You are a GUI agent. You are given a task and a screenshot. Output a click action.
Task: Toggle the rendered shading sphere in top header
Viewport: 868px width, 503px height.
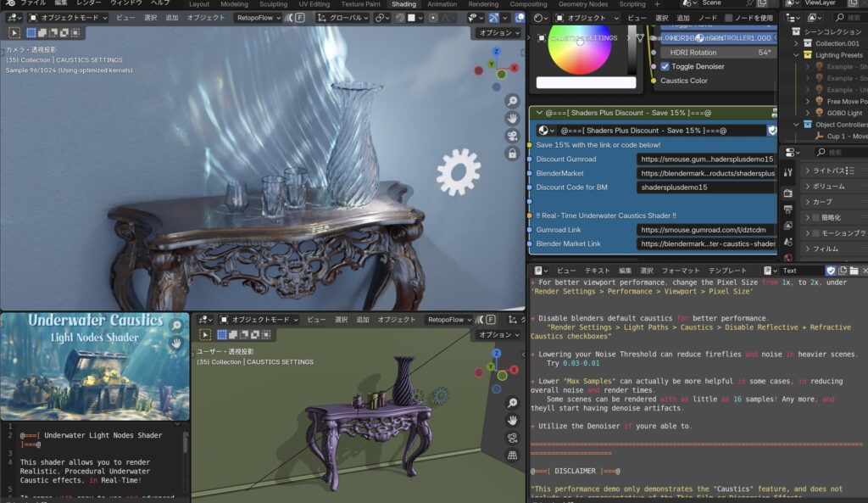coord(520,18)
